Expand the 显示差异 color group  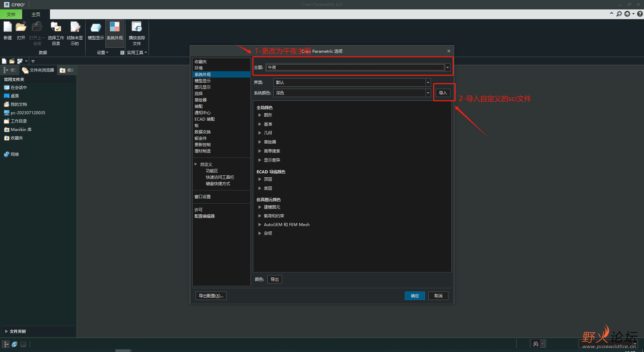[260, 160]
